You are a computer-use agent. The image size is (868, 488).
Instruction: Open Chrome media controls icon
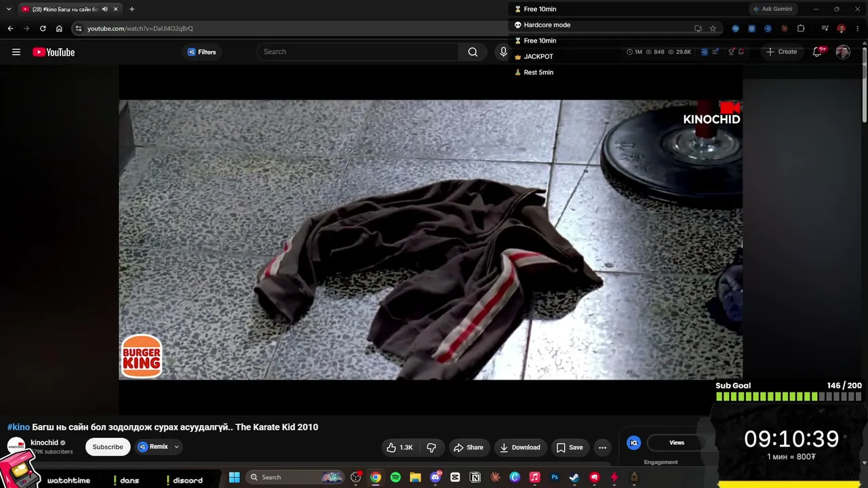tap(825, 28)
